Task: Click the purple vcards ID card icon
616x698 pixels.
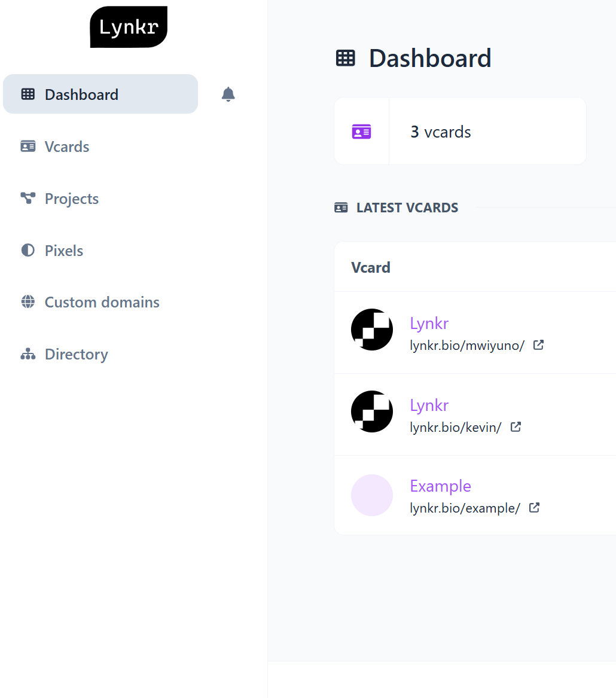Action: 361,132
